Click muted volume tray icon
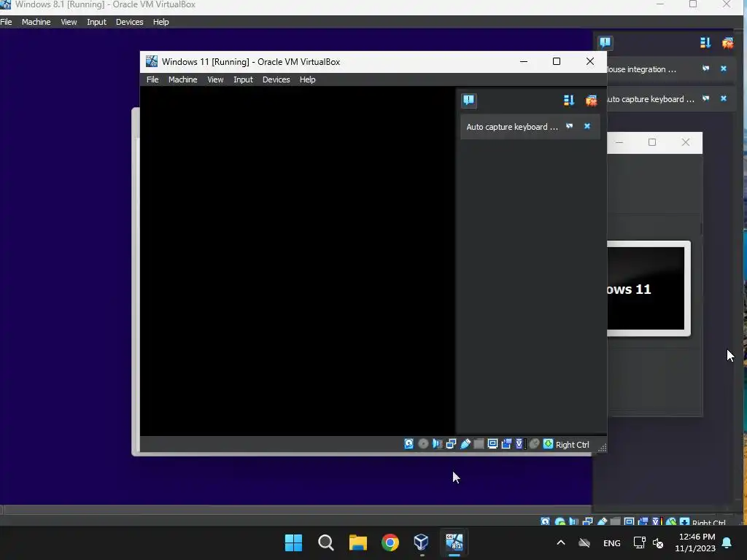The height and width of the screenshot is (560, 747). [x=658, y=542]
